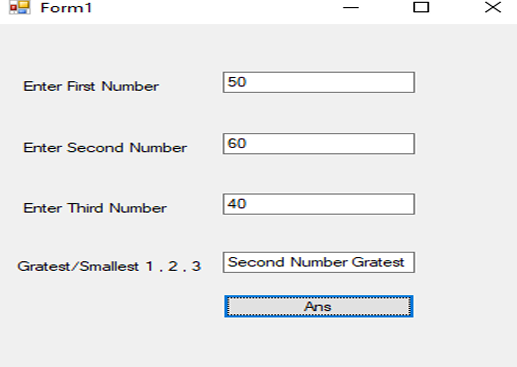Close the Form1 window
The height and width of the screenshot is (367, 517).
coord(493,7)
